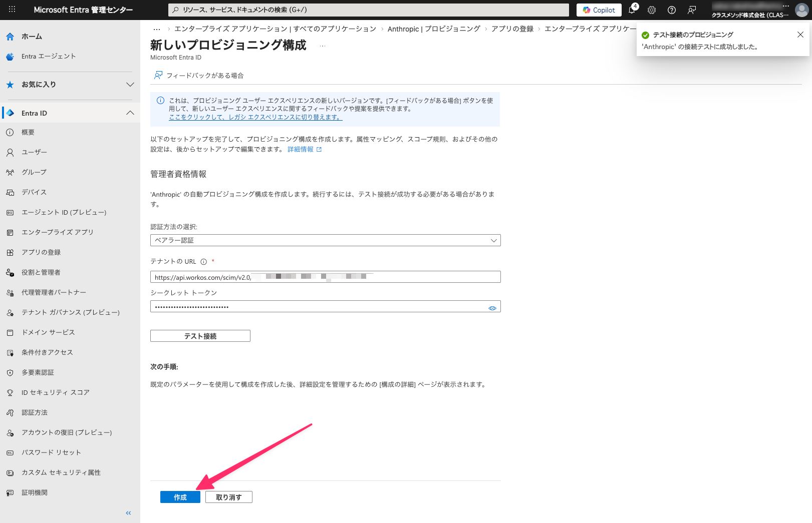Open the authentication method dropdown
The height and width of the screenshot is (523, 812).
[x=325, y=240]
